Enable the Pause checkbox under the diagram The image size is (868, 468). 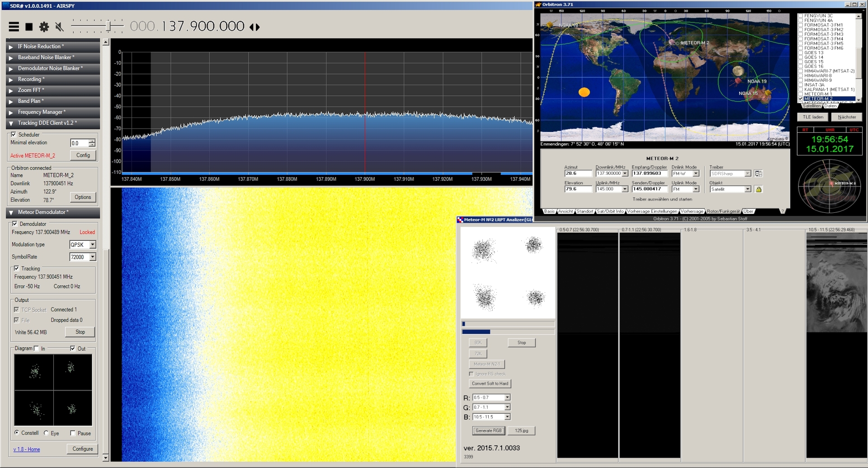[x=73, y=433]
